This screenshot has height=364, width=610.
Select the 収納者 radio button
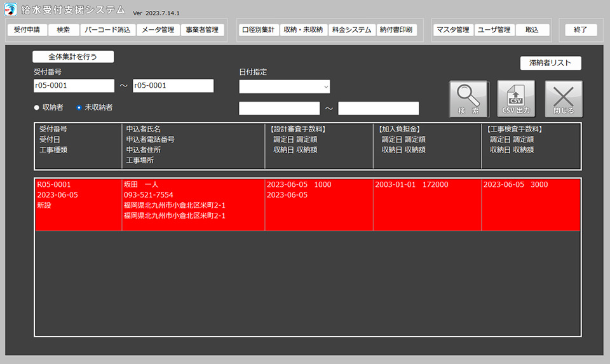click(x=37, y=108)
